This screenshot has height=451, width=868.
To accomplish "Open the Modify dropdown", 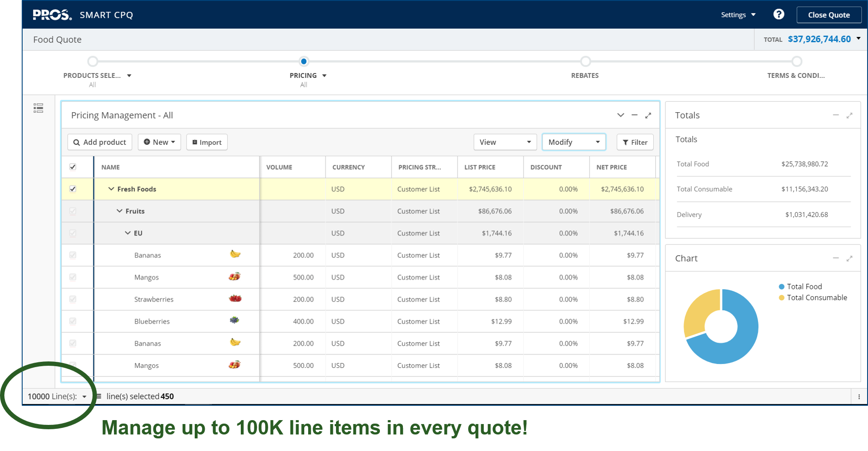I will tap(573, 142).
